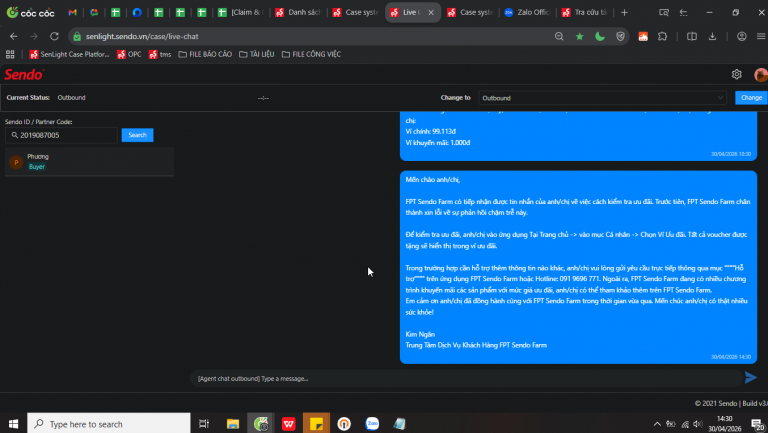Open the Tra cứu tab
The height and width of the screenshot is (433, 768).
585,12
